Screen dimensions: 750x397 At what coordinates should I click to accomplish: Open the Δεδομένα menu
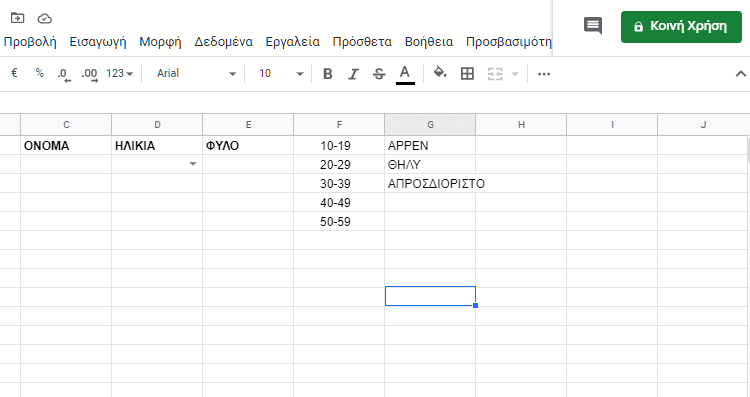pos(223,42)
